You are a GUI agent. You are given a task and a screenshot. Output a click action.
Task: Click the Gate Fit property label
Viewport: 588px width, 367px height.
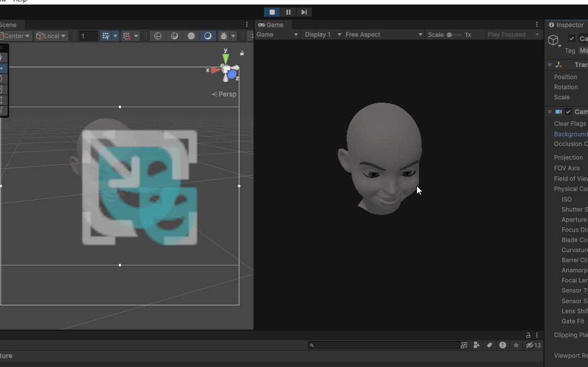point(573,321)
